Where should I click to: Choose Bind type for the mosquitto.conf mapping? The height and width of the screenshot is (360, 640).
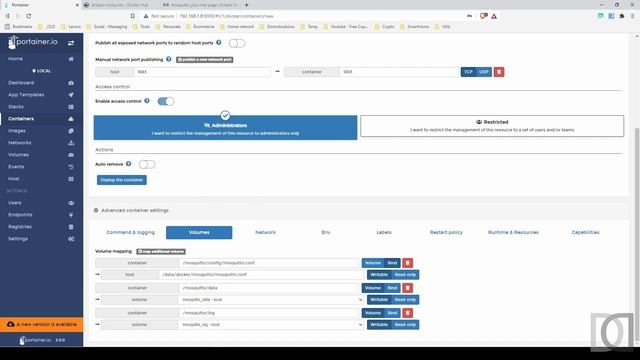392,263
